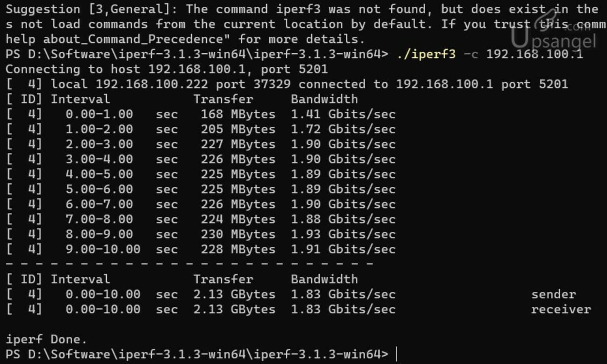Click the 9.00-10.00 interval entry
Image resolution: width=607 pixels, height=364 pixels.
[103, 249]
